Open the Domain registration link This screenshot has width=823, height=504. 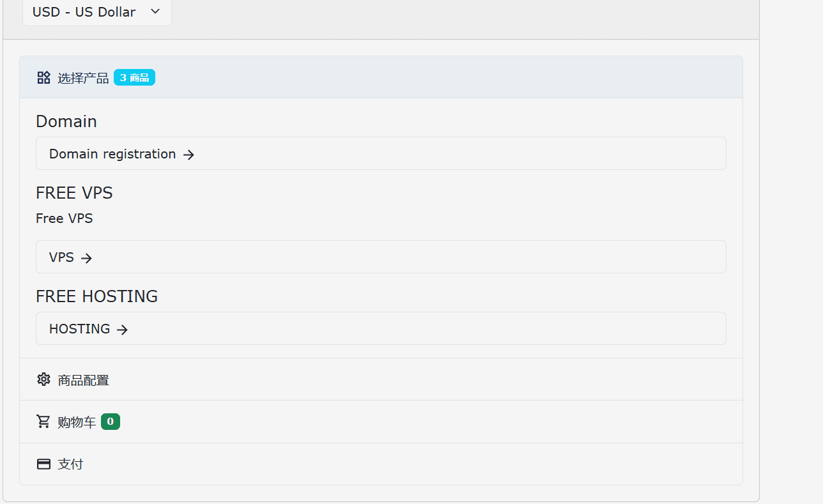[112, 154]
